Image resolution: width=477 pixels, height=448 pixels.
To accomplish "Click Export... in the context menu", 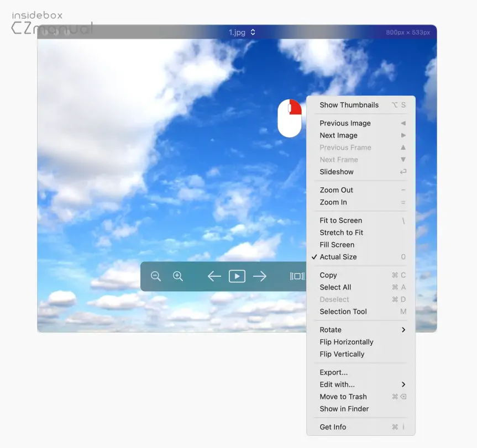I will pos(334,372).
